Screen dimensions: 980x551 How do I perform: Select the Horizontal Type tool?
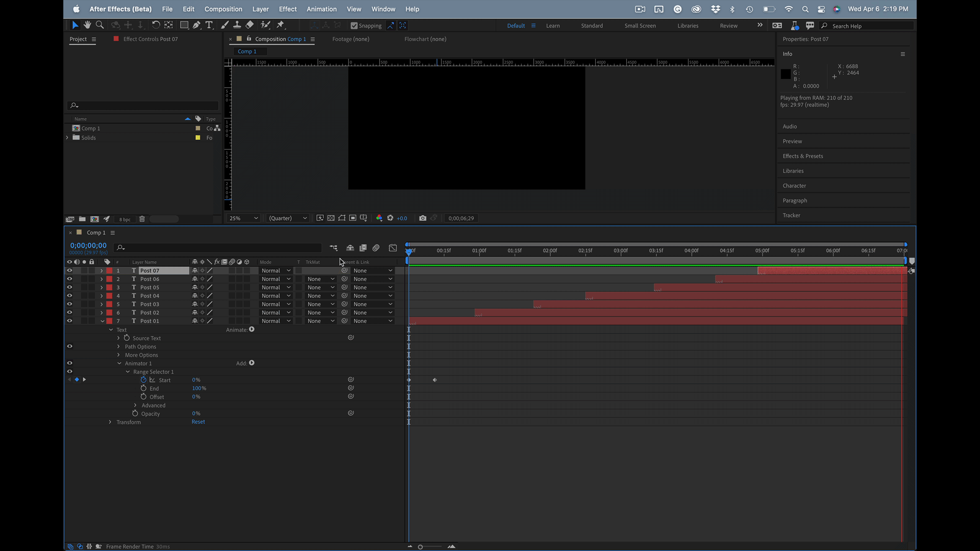click(209, 25)
